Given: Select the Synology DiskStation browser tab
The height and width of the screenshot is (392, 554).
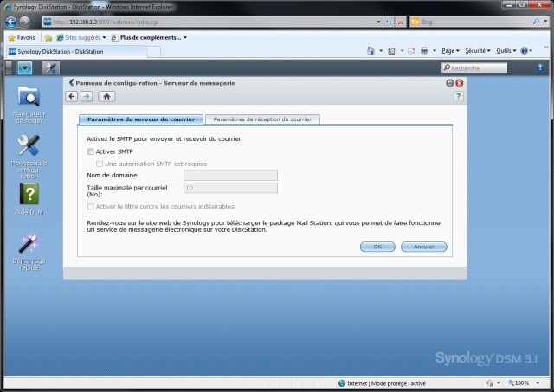Looking at the screenshot, I should coord(75,52).
